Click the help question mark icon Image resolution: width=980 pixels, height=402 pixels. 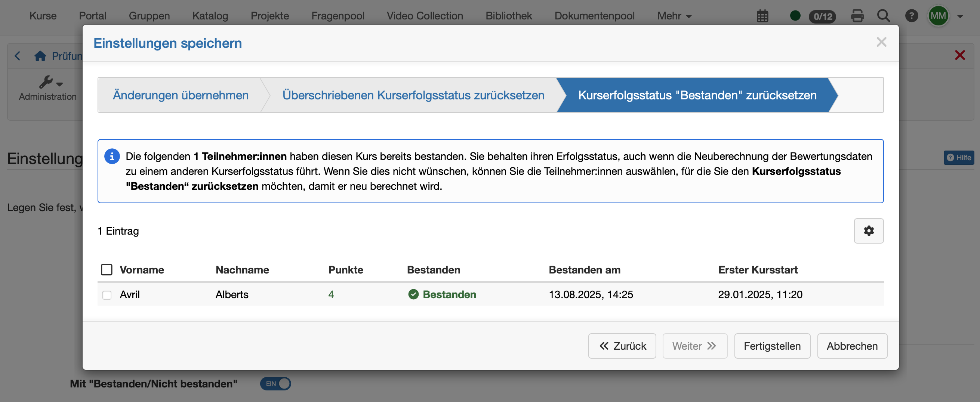coord(912,16)
